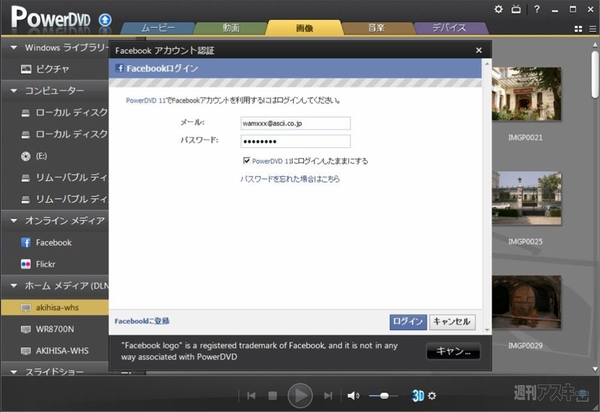Select Flickr in online media
The width and height of the screenshot is (600, 412).
pyautogui.click(x=54, y=264)
